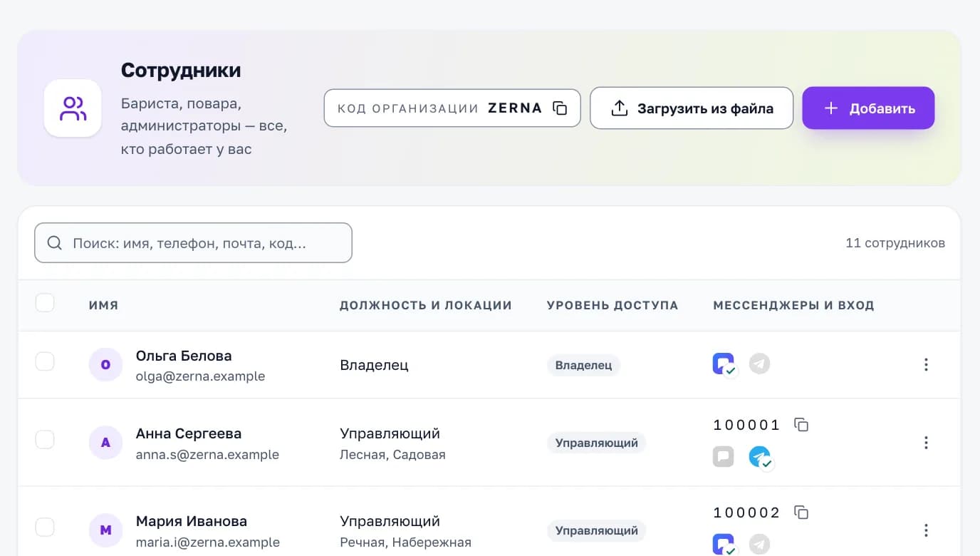Viewport: 980px width, 556px height.
Task: Select the checkbox for Ольга Белова
Action: pos(45,362)
